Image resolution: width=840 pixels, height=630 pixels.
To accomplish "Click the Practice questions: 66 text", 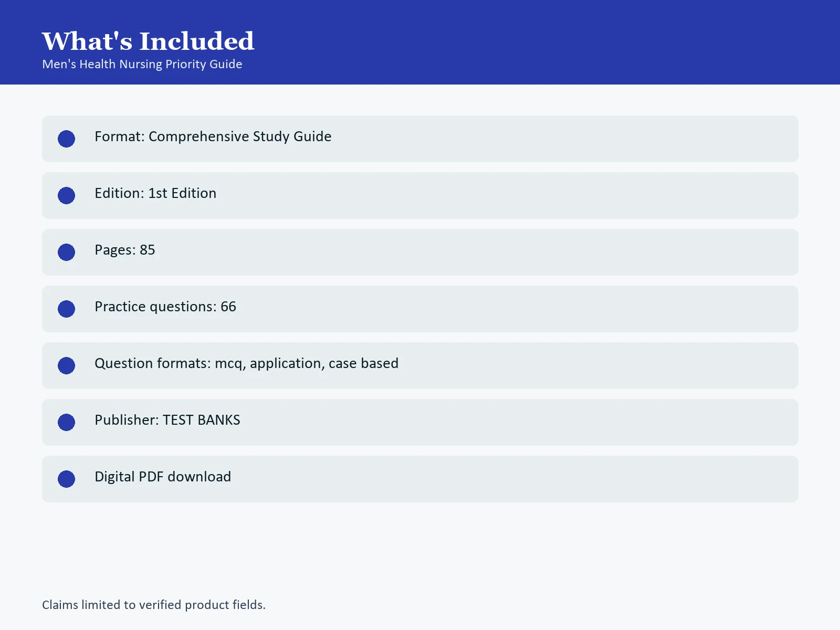I will tap(165, 307).
